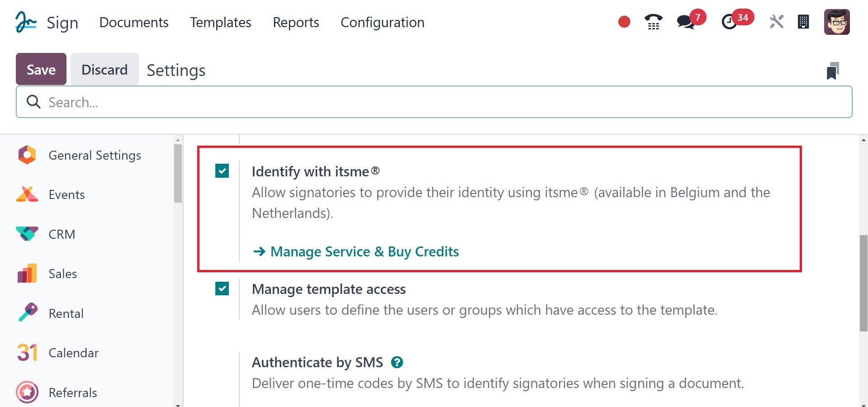Click the bookmark icon near Settings
The height and width of the screenshot is (407, 868).
coord(833,71)
